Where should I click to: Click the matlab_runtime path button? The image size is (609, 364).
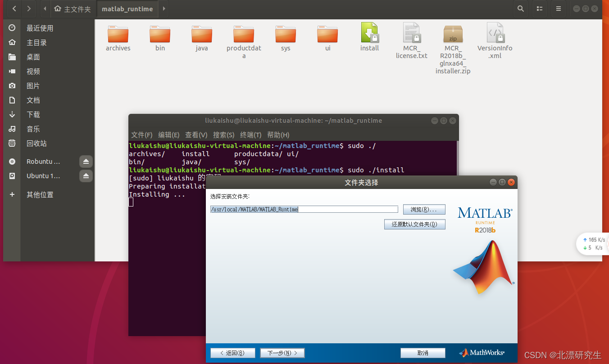coord(127,9)
